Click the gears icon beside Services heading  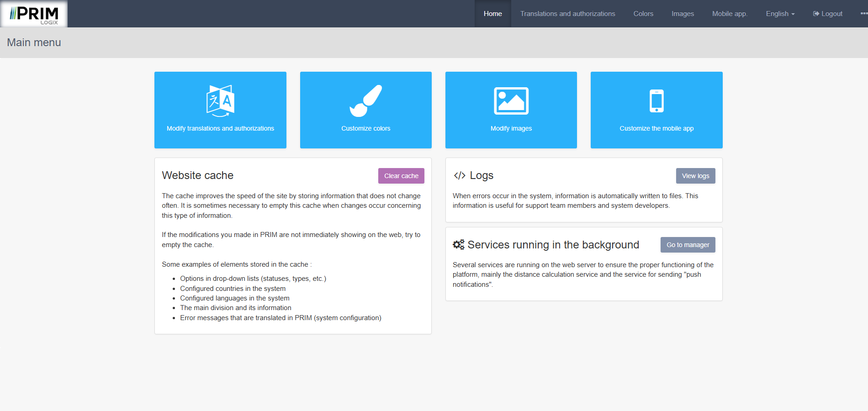458,245
